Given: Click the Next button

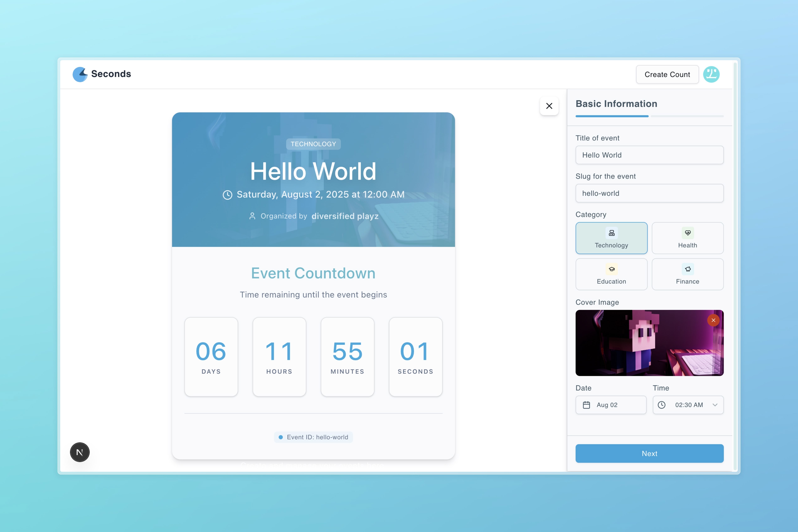Looking at the screenshot, I should 649,453.
